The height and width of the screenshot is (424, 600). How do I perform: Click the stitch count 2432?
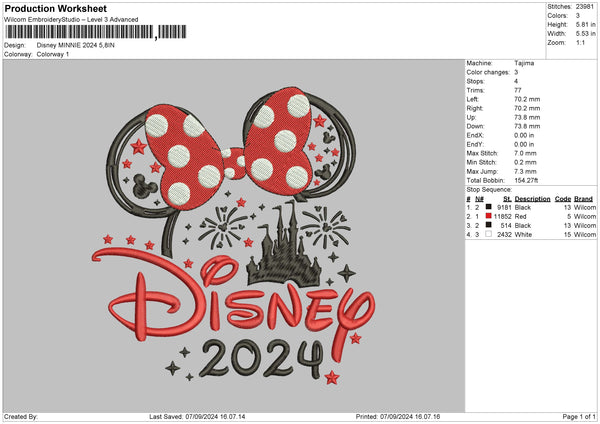coord(504,235)
